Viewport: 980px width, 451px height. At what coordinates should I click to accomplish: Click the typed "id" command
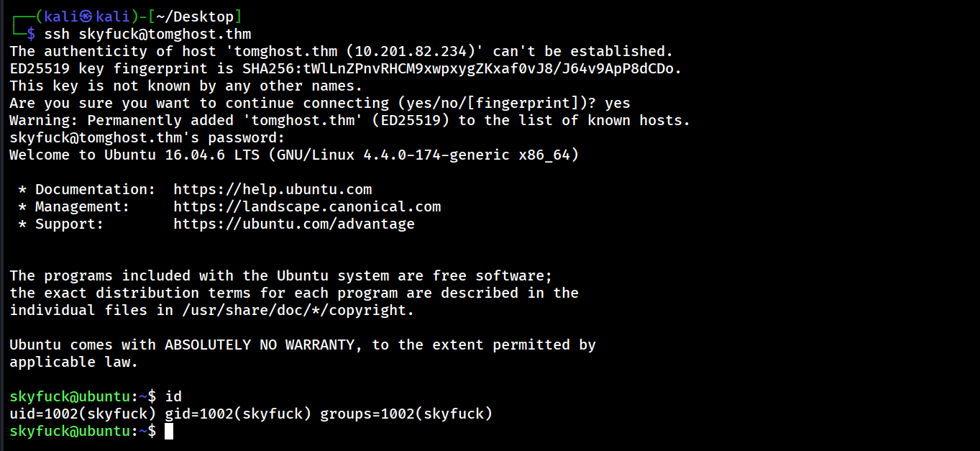[x=173, y=397]
